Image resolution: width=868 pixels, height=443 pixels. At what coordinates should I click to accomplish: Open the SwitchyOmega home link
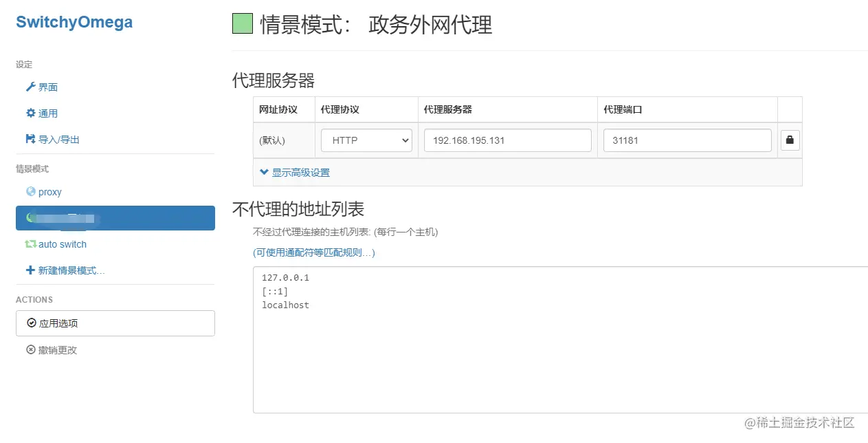(74, 22)
